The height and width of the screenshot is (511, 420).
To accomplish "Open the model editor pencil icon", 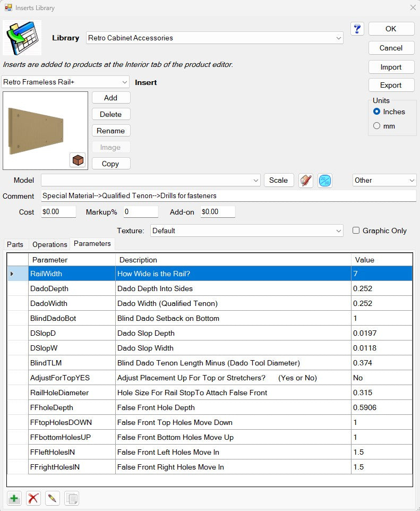I will click(305, 181).
